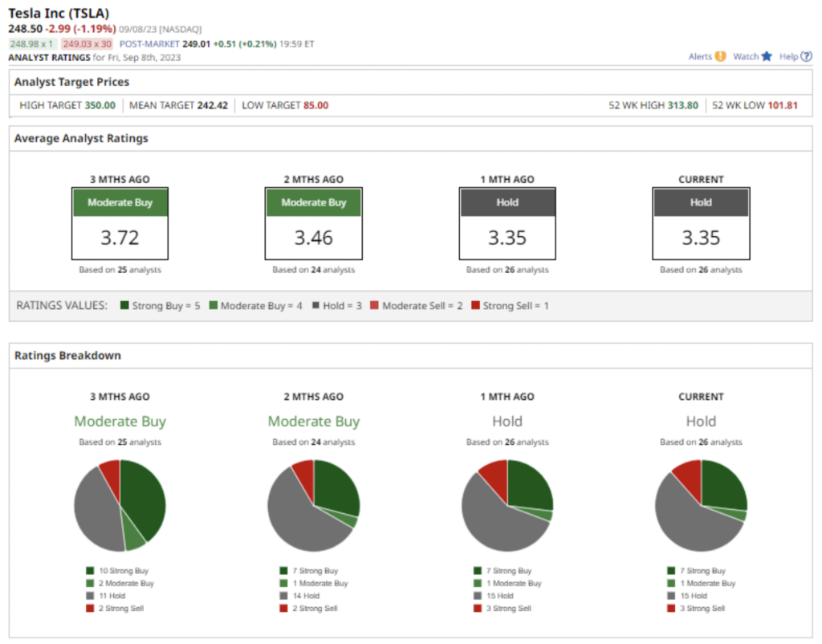
Task: Click the 249.03 x 30 ask quote
Action: 87,44
